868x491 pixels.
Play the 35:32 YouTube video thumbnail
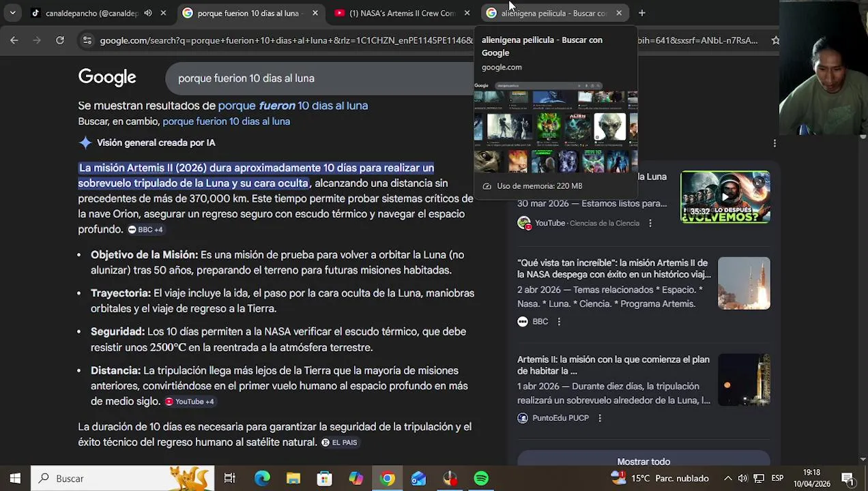pyautogui.click(x=725, y=197)
